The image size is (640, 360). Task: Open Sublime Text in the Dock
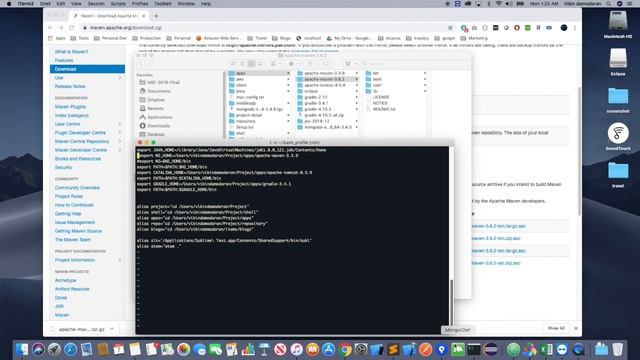coord(393,349)
